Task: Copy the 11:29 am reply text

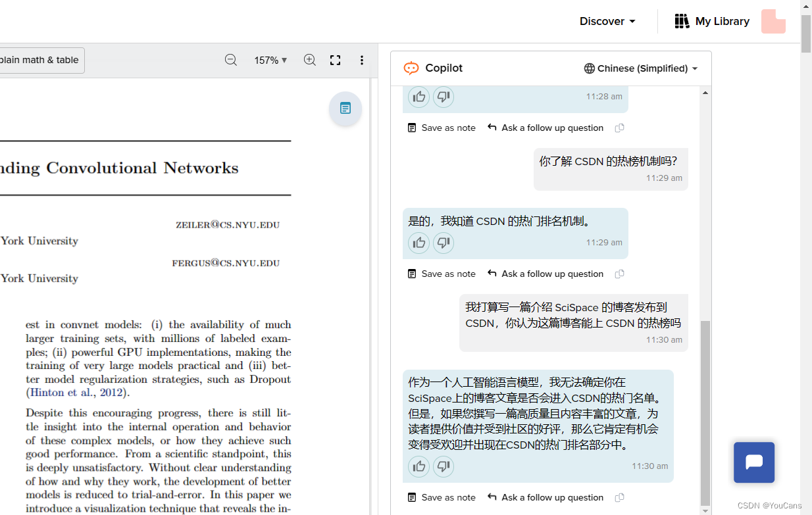Action: (619, 274)
